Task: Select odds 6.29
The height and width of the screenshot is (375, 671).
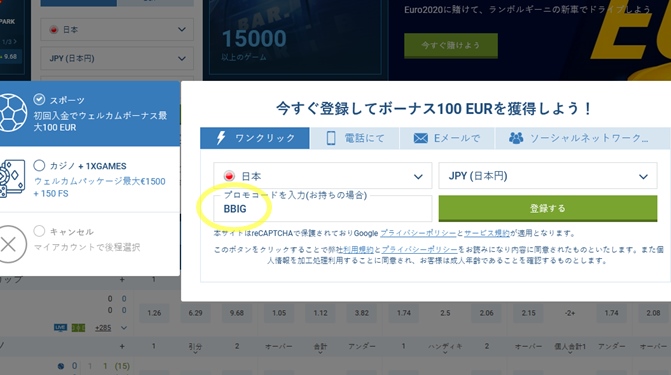Action: (196, 313)
